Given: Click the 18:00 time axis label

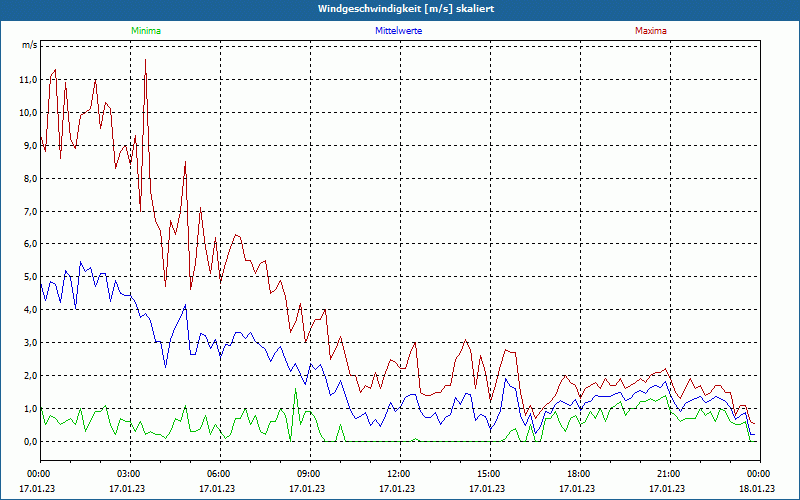Looking at the screenshot, I should 579,473.
